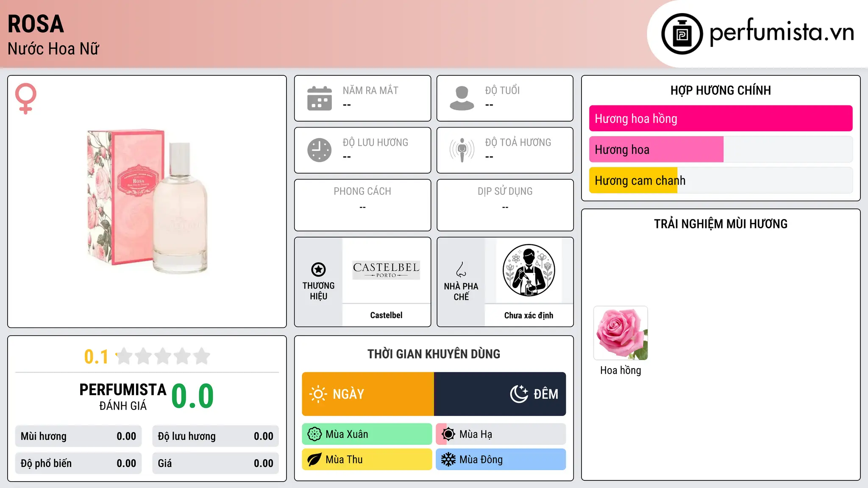The height and width of the screenshot is (488, 868).
Task: Click the perfumer illustration circle
Action: point(529,270)
